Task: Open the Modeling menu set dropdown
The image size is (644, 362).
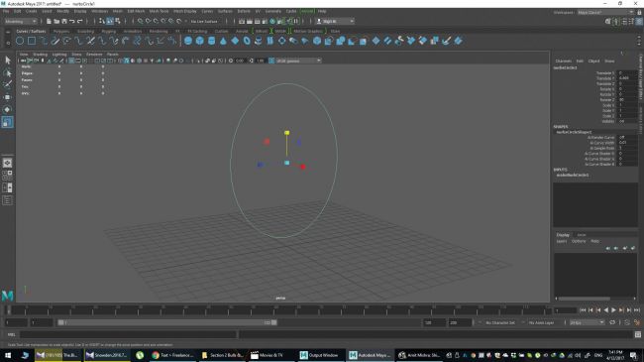Action: 21,21
